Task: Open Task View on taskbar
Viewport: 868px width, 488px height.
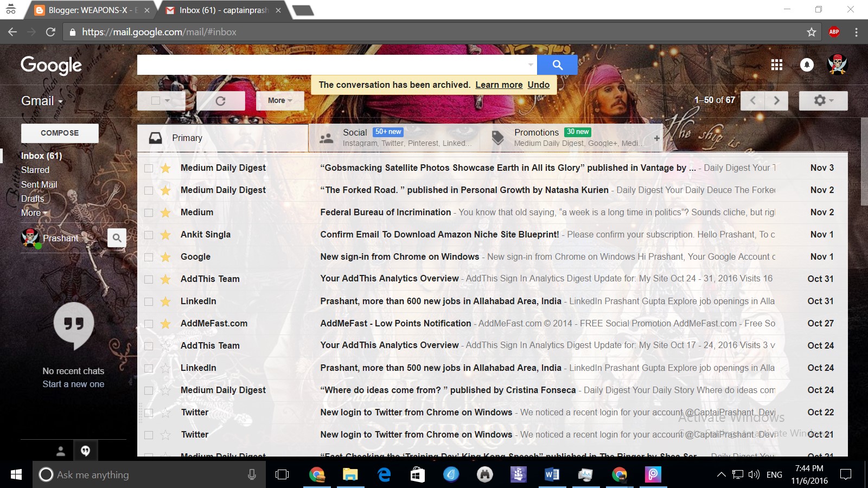Action: [x=282, y=475]
